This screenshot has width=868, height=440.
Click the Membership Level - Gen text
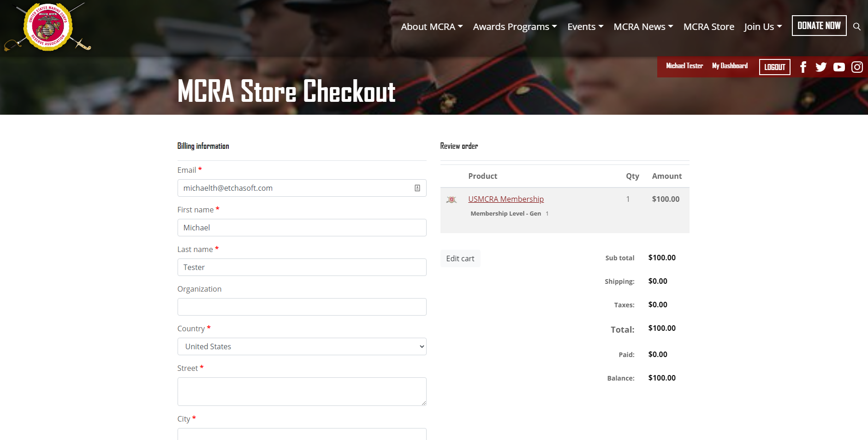(x=506, y=213)
